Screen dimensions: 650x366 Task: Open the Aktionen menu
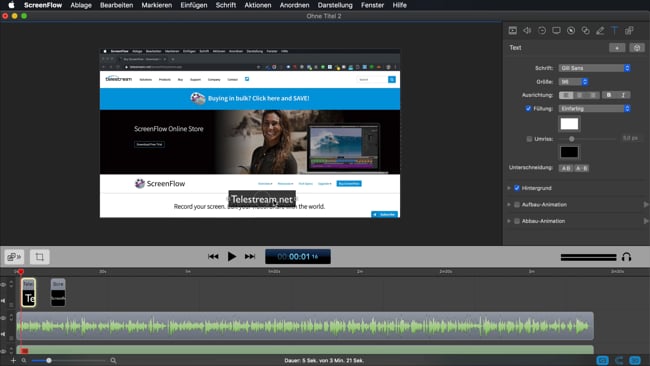(257, 5)
